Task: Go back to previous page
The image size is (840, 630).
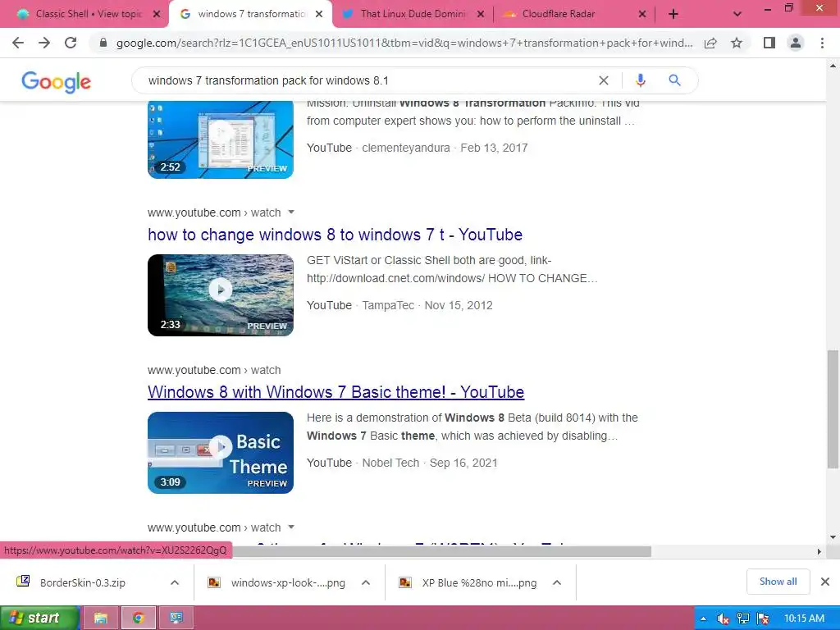Action: point(18,43)
